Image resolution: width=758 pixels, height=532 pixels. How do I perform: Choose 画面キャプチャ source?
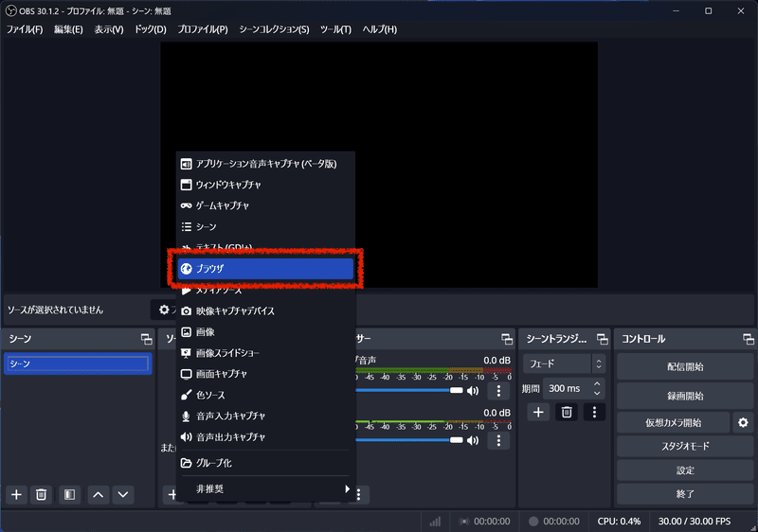point(265,374)
